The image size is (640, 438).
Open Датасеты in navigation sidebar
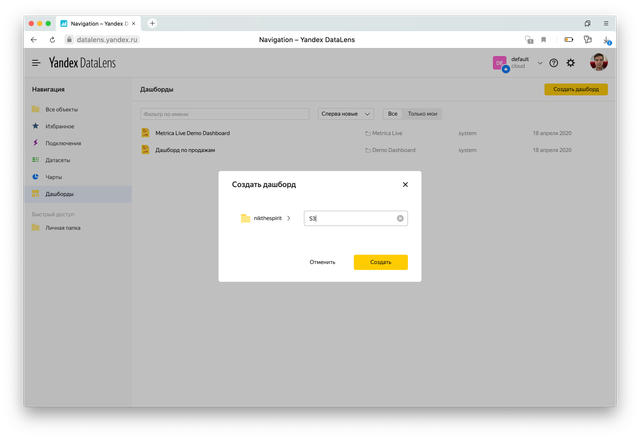pyautogui.click(x=57, y=160)
